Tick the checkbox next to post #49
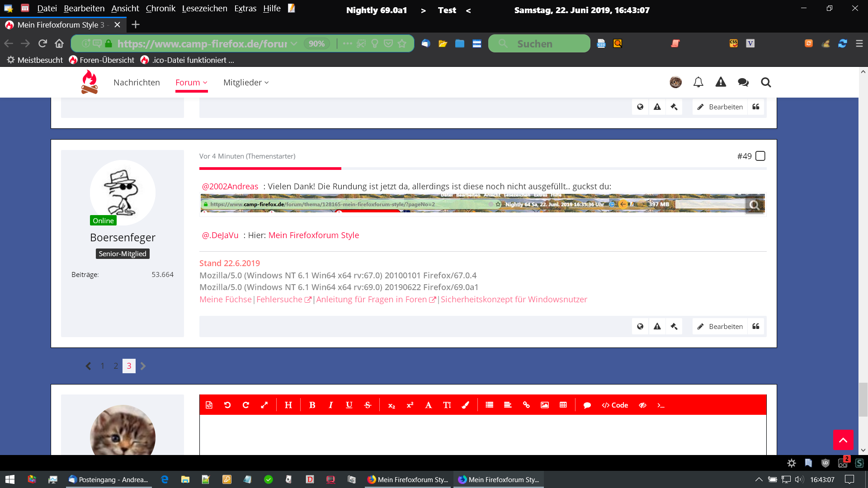The image size is (868, 488). [x=760, y=156]
